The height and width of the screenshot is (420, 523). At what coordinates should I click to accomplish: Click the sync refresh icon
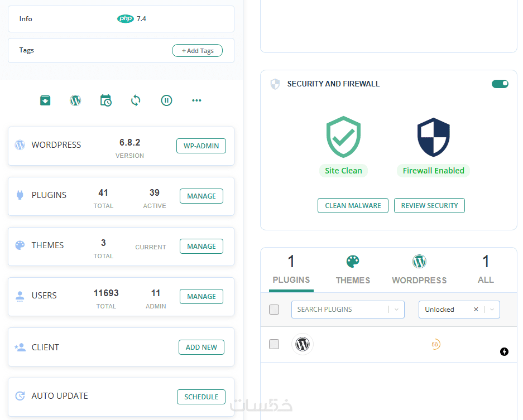[136, 100]
